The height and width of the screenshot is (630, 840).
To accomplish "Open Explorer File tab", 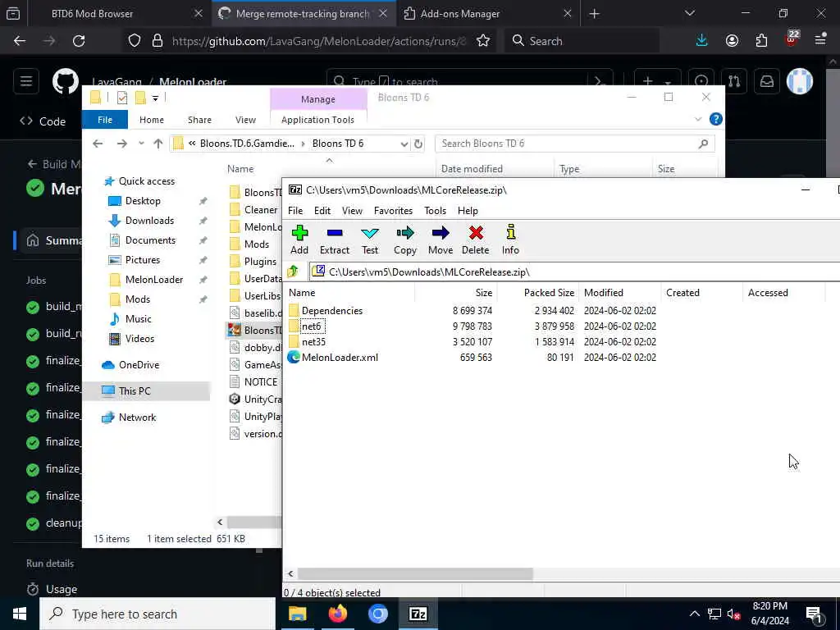I will (105, 120).
